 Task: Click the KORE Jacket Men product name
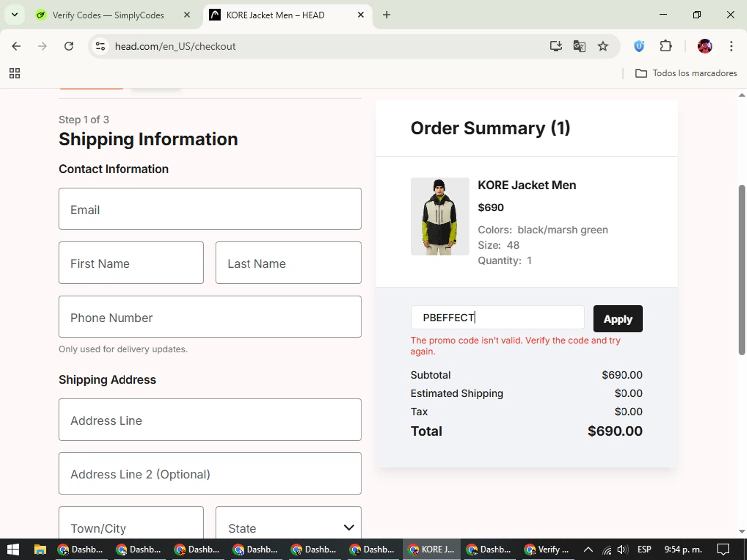click(527, 185)
